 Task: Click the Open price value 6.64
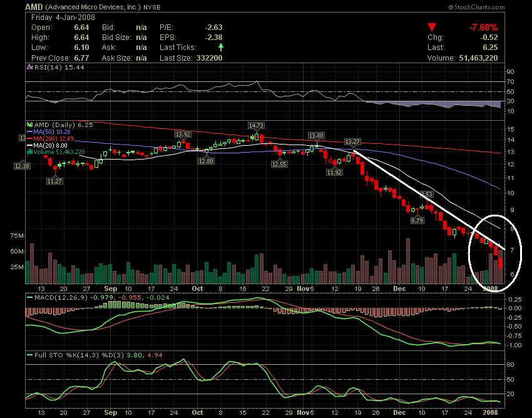(x=81, y=28)
